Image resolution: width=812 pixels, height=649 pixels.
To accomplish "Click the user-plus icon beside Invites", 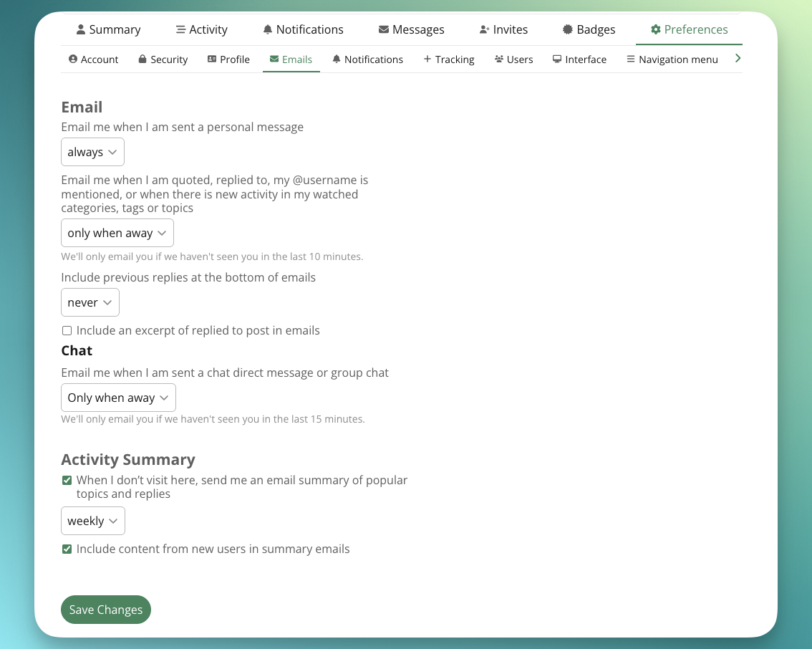I will [x=484, y=29].
